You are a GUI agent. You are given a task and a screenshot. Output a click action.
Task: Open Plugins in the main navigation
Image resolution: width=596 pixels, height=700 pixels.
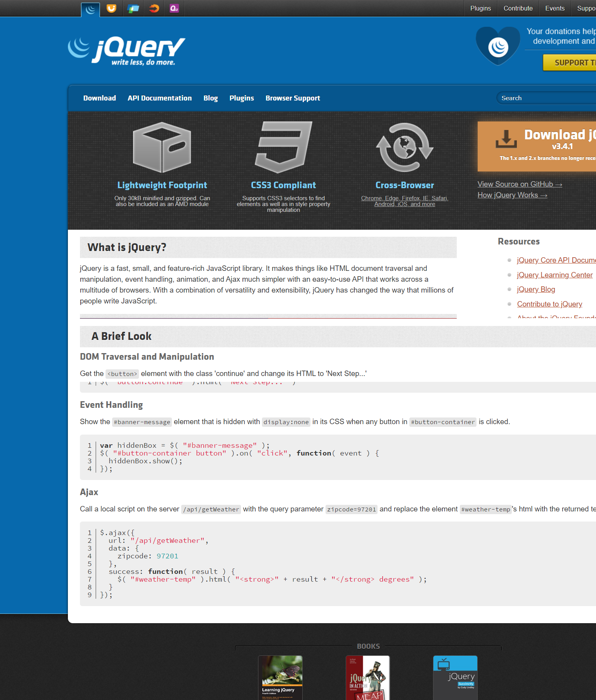click(x=242, y=98)
